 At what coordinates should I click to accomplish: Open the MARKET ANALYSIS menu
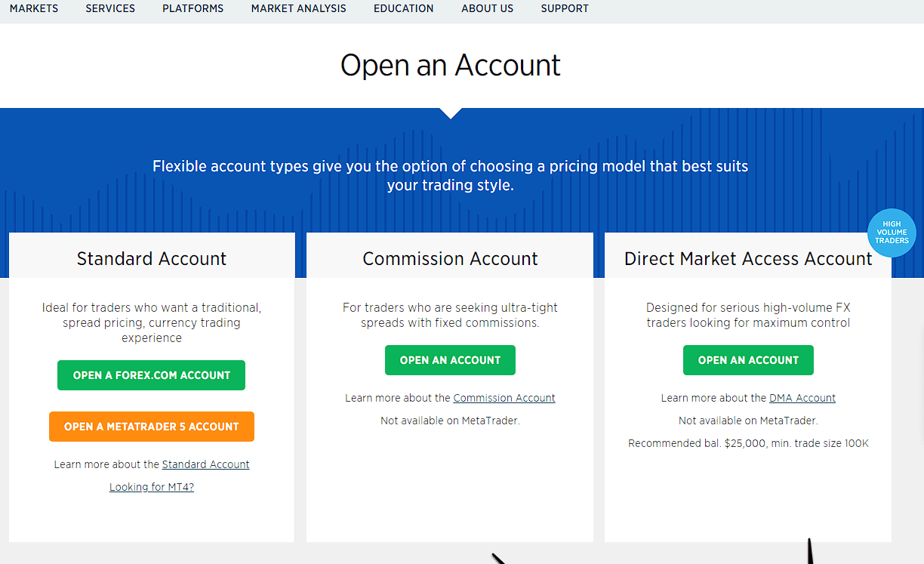[x=299, y=8]
